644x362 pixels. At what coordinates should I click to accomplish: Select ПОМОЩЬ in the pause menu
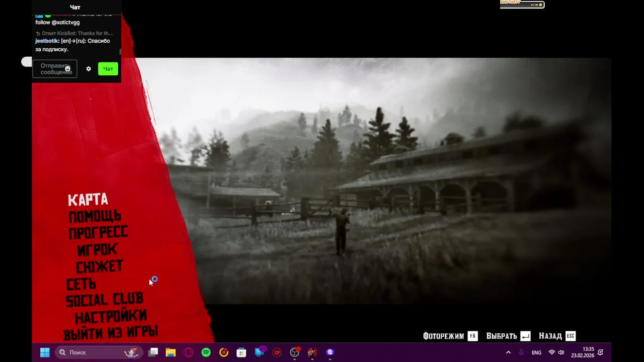click(x=95, y=216)
